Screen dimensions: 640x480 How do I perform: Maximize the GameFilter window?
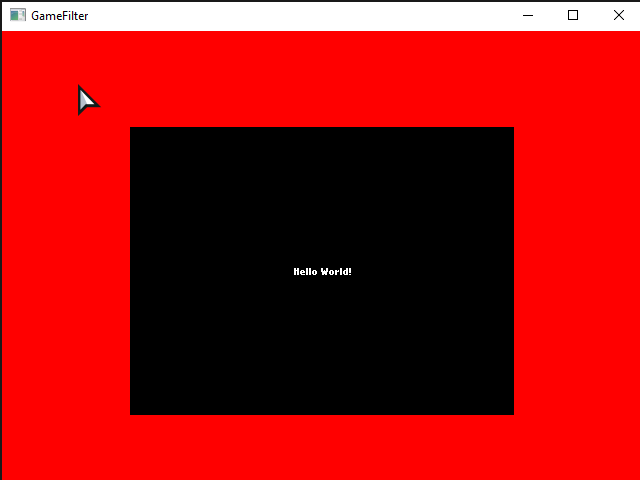pyautogui.click(x=573, y=16)
